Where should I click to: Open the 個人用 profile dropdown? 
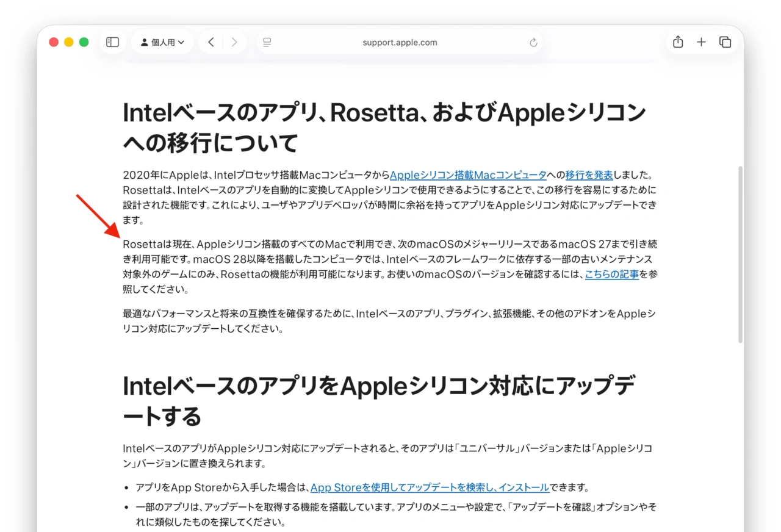(x=162, y=42)
